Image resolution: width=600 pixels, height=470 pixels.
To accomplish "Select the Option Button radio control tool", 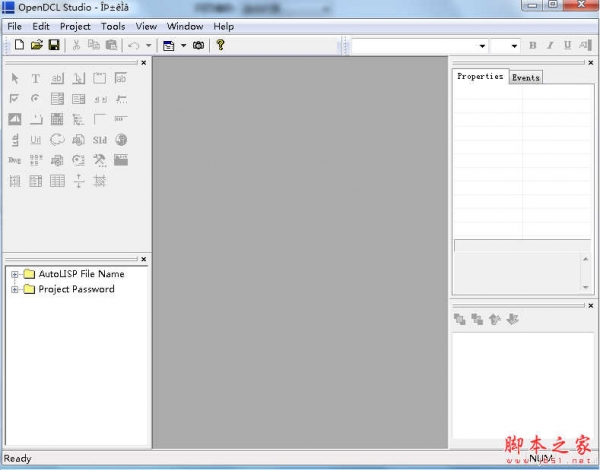I will (35, 99).
